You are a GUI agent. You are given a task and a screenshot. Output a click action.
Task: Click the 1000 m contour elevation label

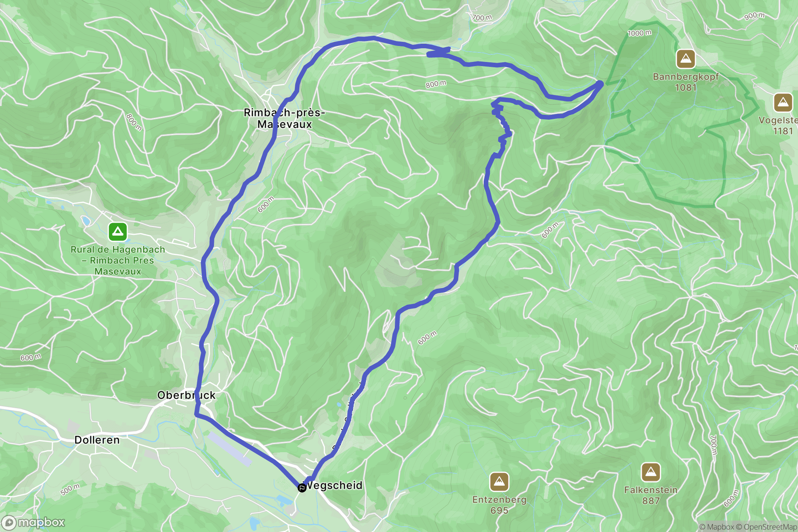(640, 33)
